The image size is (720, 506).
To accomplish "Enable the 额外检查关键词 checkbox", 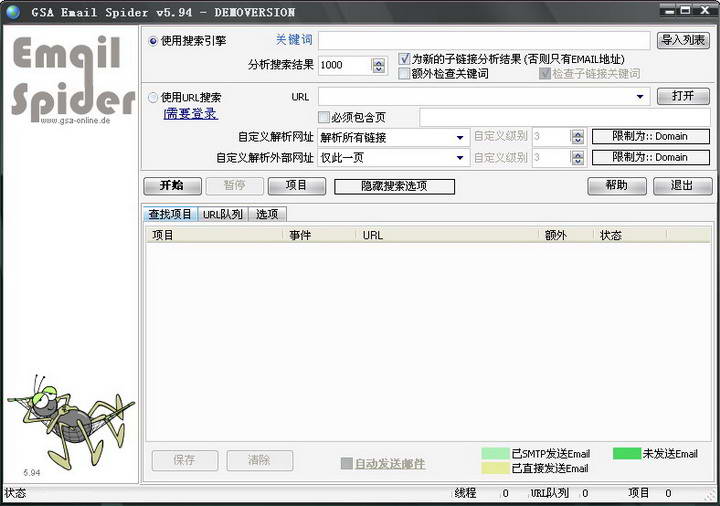I will point(404,73).
